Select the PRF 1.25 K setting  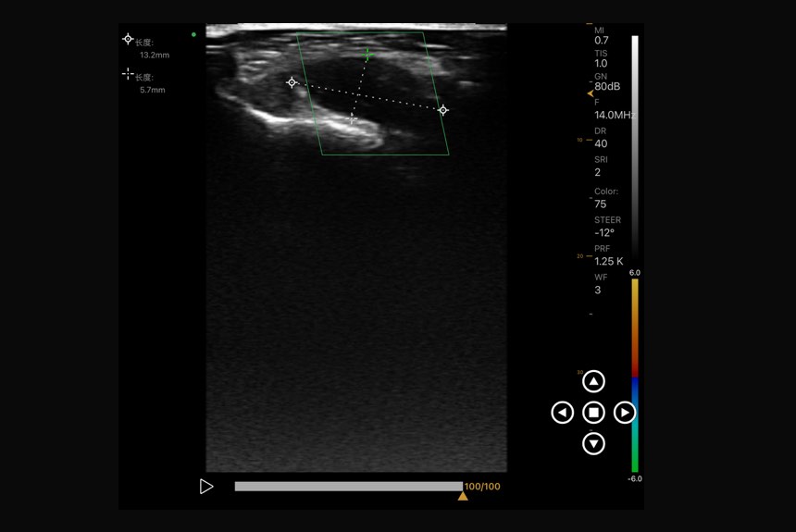coord(608,255)
